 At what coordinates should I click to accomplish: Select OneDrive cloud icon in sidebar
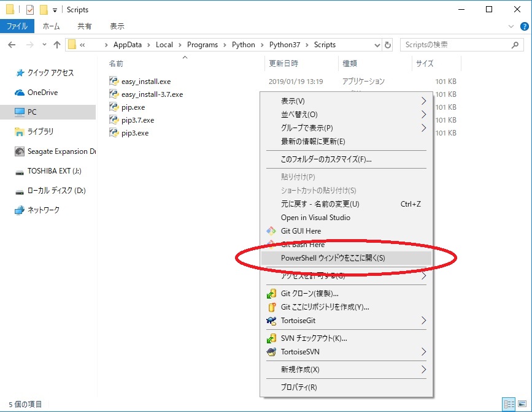tap(20, 93)
